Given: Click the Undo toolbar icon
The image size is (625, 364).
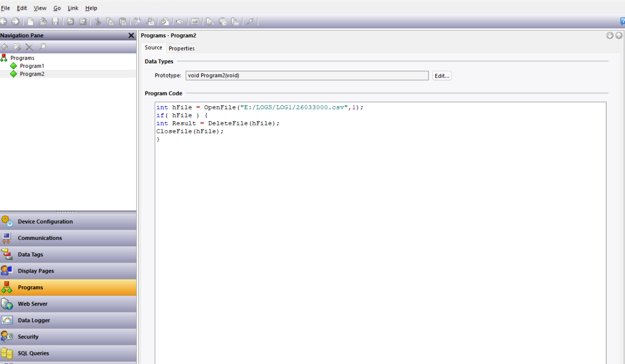Looking at the screenshot, I should coord(70,22).
